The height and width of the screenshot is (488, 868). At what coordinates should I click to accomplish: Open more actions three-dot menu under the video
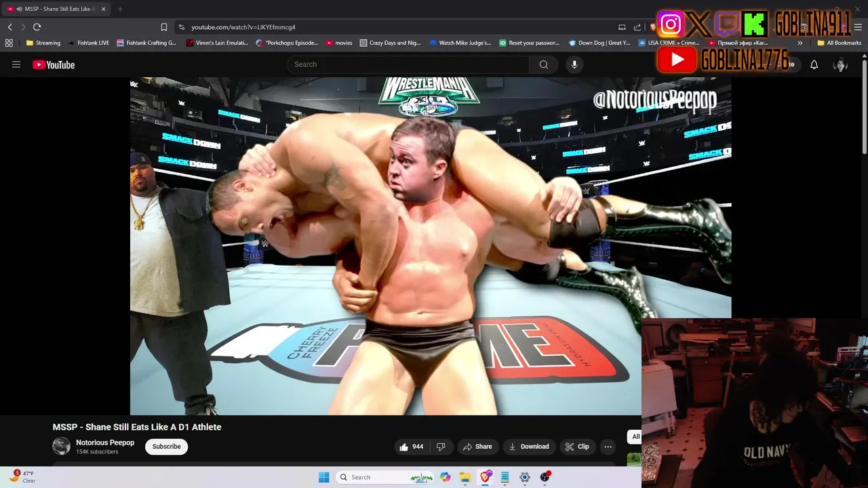click(608, 447)
